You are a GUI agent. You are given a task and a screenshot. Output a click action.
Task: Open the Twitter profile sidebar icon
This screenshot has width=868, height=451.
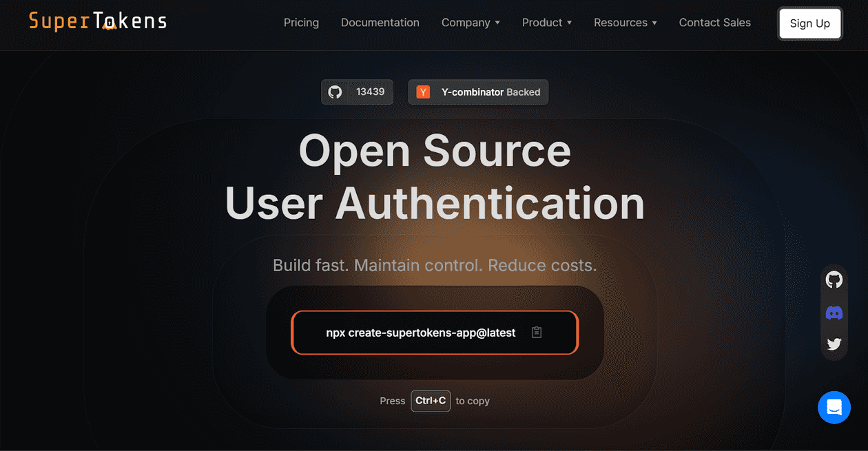point(834,344)
